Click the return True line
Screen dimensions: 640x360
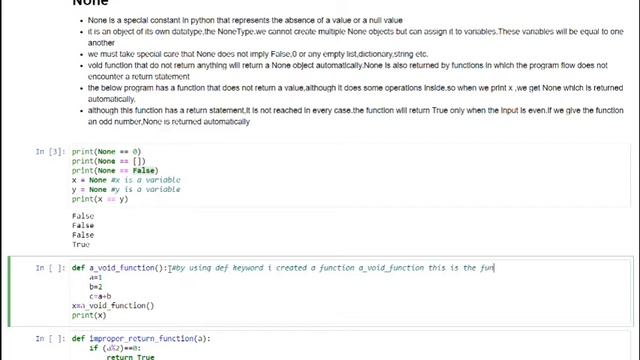[x=130, y=357]
